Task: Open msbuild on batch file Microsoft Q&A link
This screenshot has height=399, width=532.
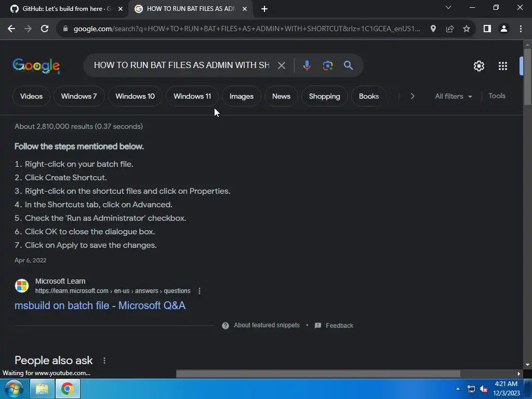Action: [100, 305]
